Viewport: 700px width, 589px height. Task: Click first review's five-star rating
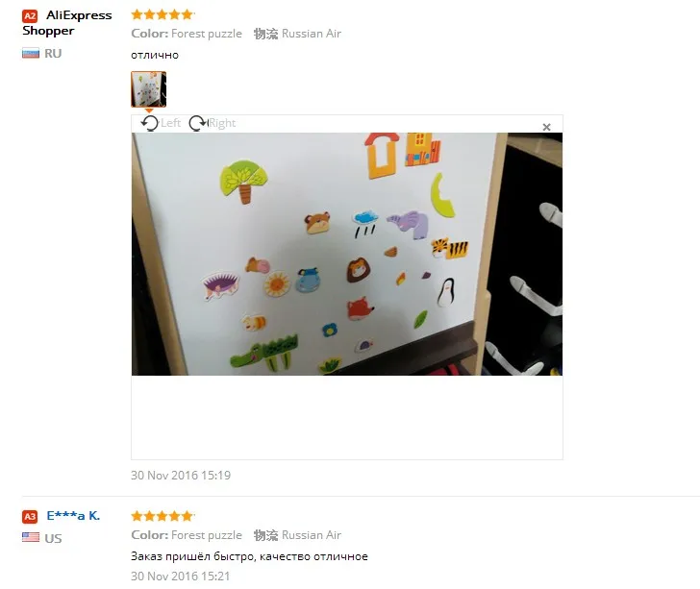(162, 14)
